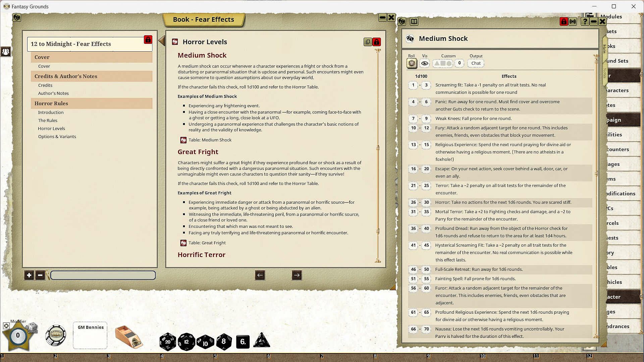Collapse the Cover section header
This screenshot has height=362, width=644.
(x=92, y=57)
